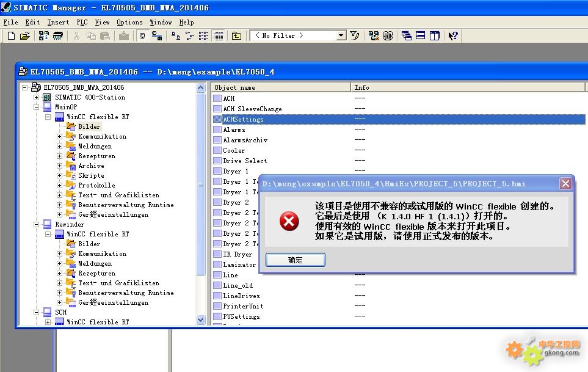Click the Paste icon in the toolbar
This screenshot has width=588, height=372.
pyautogui.click(x=105, y=35)
